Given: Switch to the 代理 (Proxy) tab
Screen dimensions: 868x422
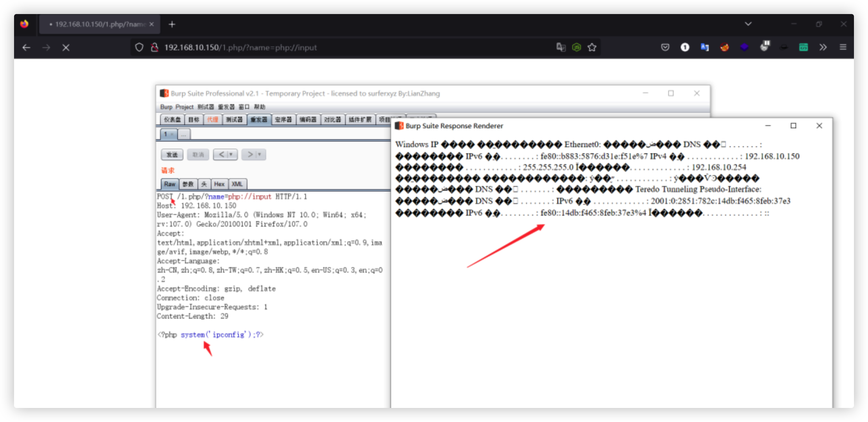Looking at the screenshot, I should [213, 119].
